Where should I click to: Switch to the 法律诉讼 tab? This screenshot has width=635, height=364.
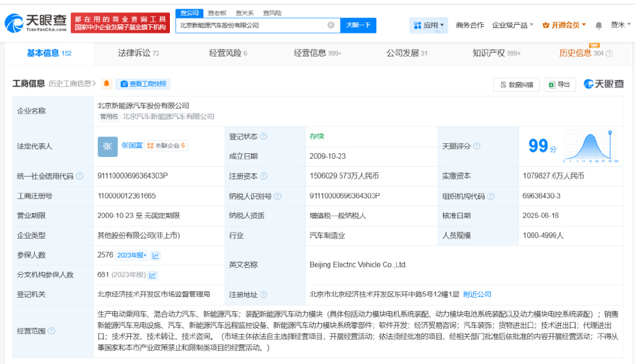coord(138,53)
